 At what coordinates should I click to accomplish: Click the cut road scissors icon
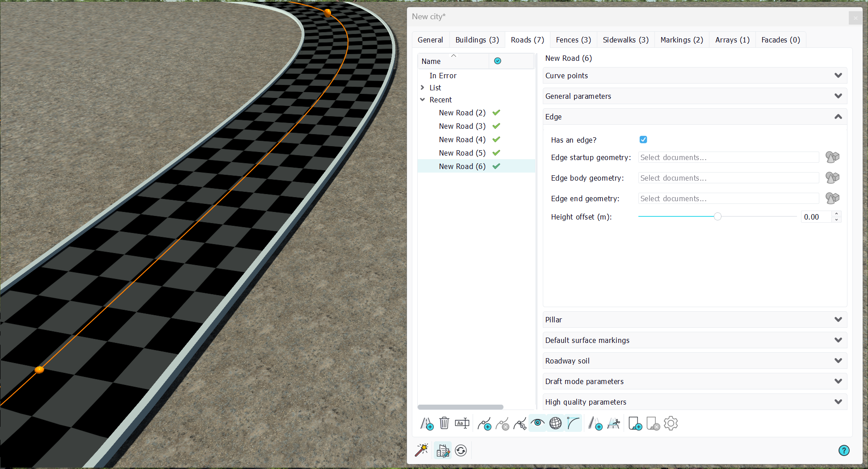click(x=613, y=423)
